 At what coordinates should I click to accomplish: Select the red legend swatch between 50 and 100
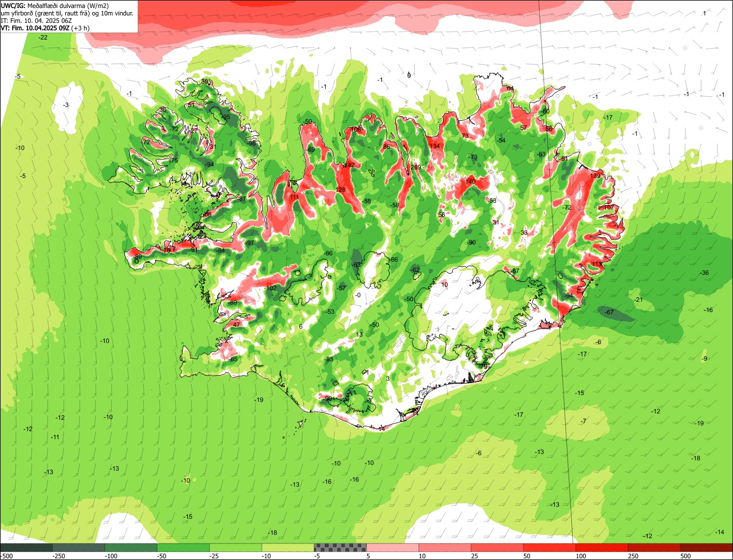pyautogui.click(x=550, y=548)
